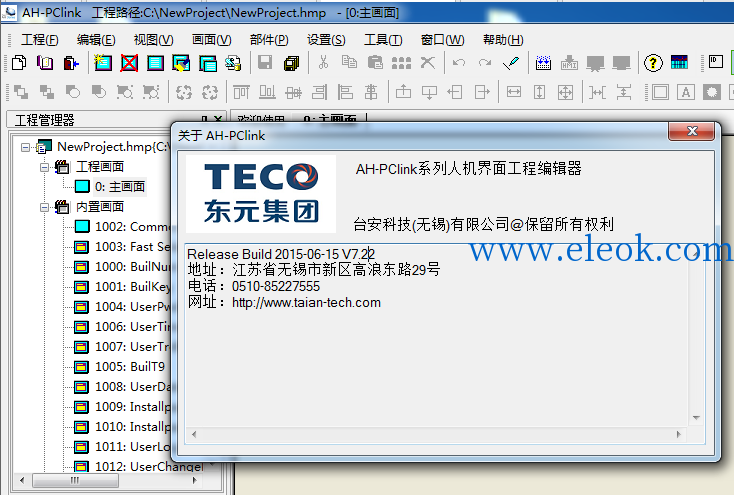734x495 pixels.
Task: Select the 1003: Fast Se tree item
Action: click(132, 247)
